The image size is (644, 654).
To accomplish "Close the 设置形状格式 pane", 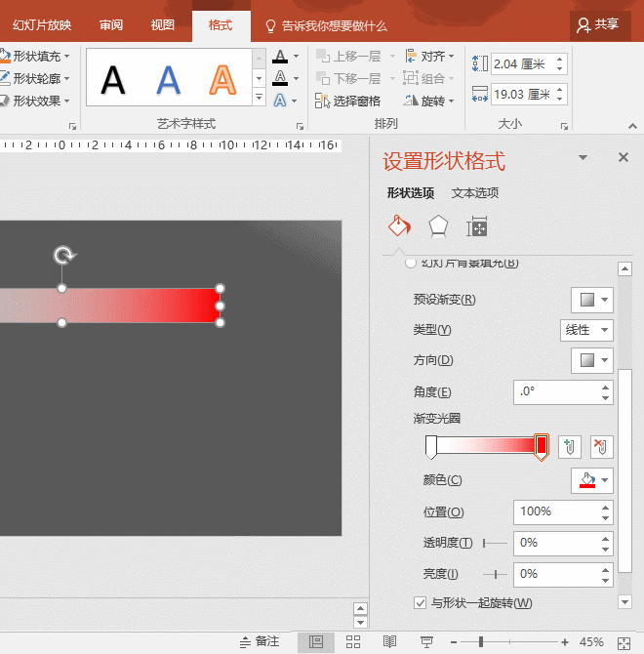I will pyautogui.click(x=624, y=157).
